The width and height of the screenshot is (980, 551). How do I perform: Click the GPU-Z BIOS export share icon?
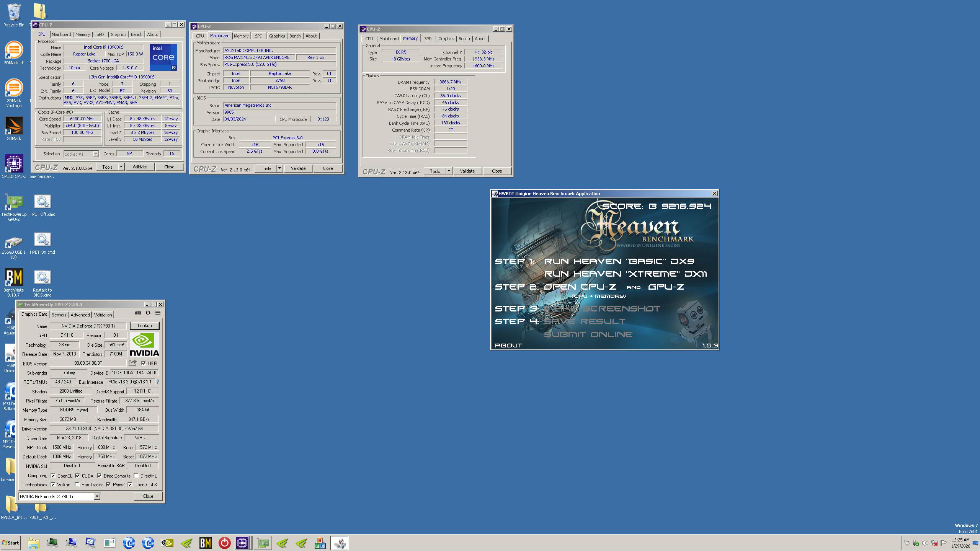(x=132, y=363)
